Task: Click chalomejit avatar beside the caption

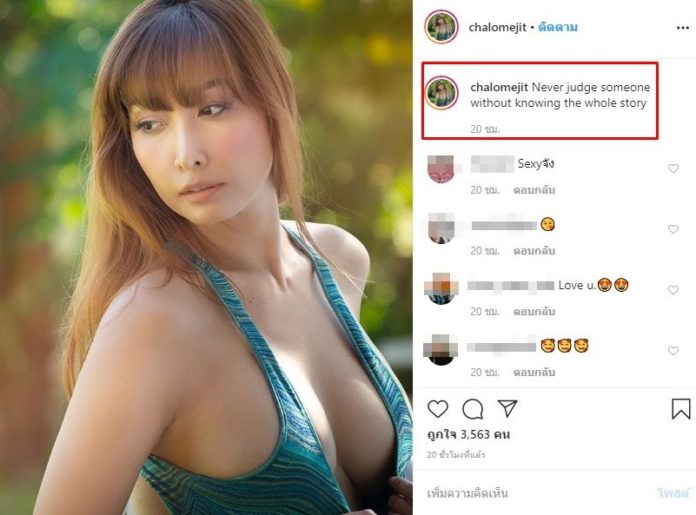Action: 442,93
